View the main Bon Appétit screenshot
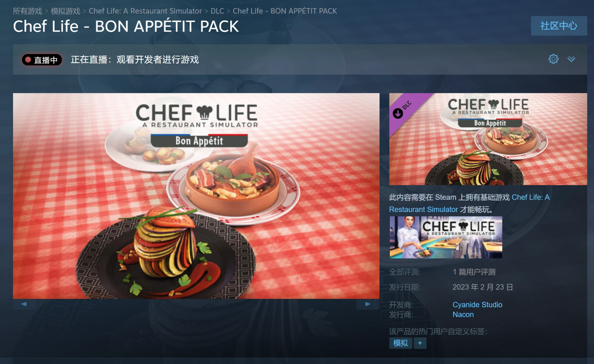This screenshot has width=594, height=364. 196,196
